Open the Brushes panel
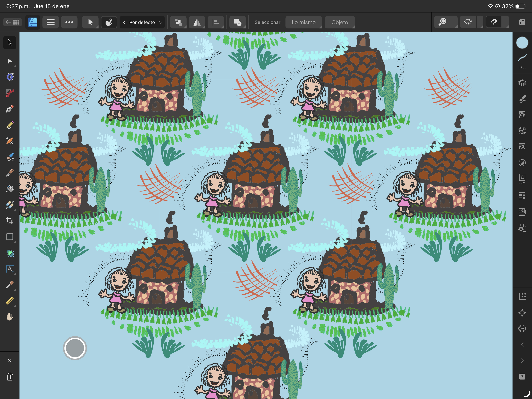The width and height of the screenshot is (532, 399). coord(522,99)
